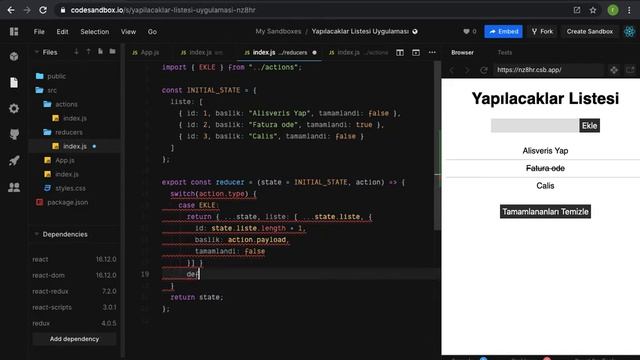Go back with the Chrome back arrow
The image size is (640, 360).
(x=11, y=10)
